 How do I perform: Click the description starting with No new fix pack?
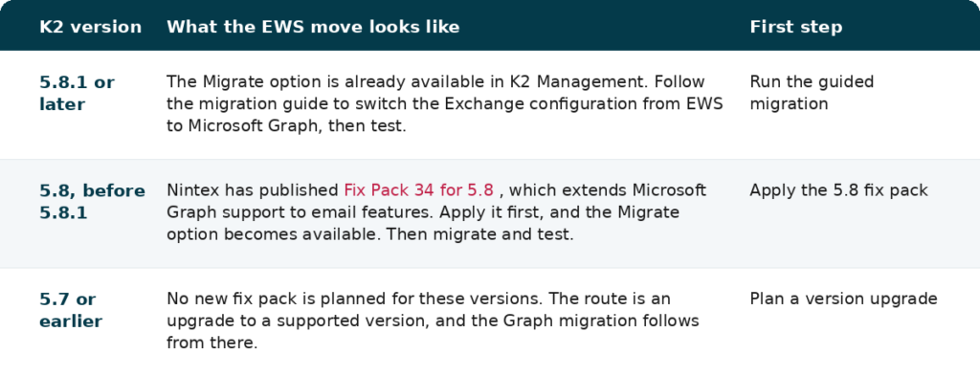(x=433, y=321)
